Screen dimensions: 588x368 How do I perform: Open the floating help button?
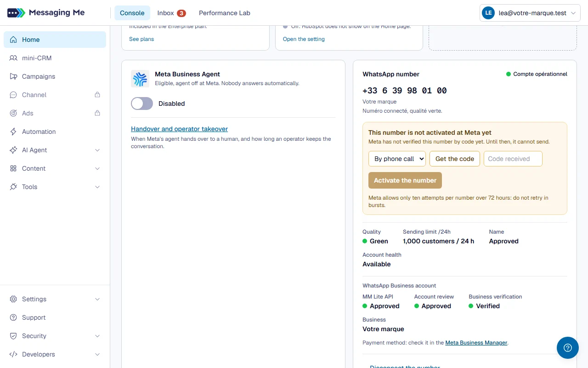click(x=568, y=348)
